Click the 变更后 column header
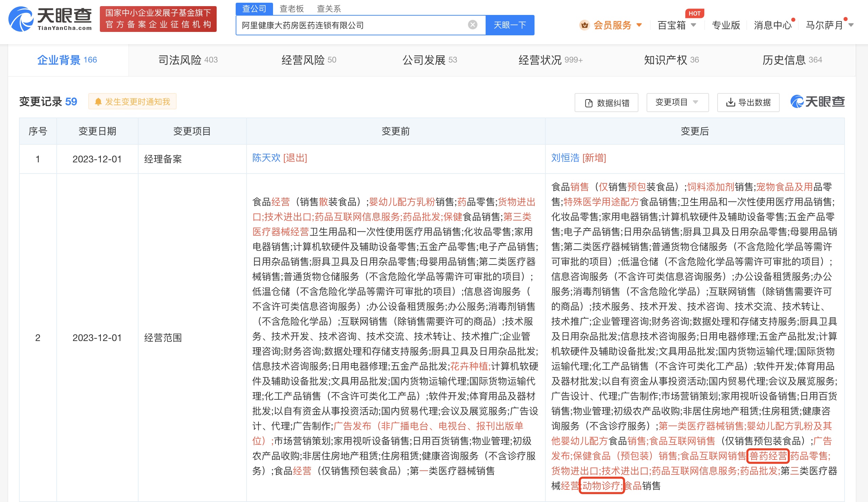 pyautogui.click(x=695, y=131)
